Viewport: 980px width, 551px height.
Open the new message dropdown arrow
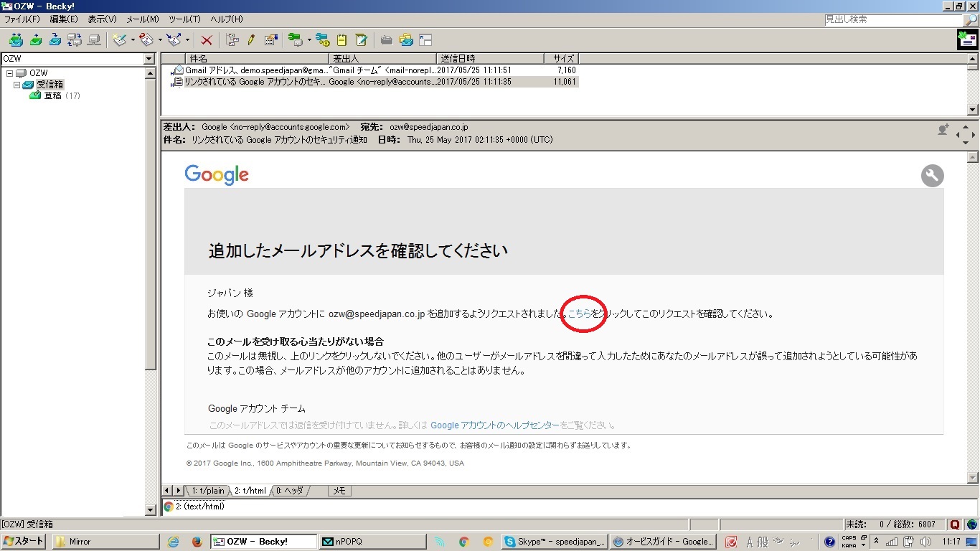(x=133, y=40)
